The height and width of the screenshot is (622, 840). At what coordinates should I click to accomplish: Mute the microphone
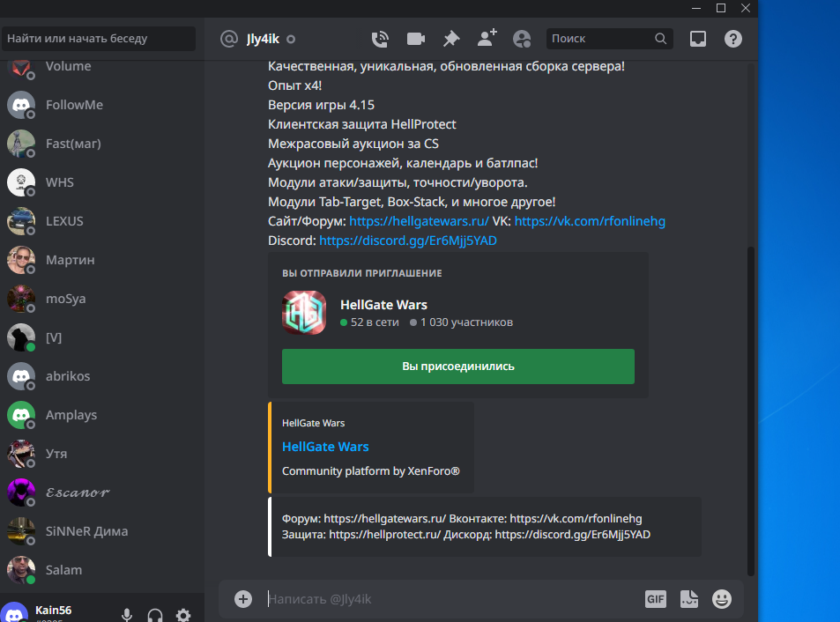coord(127,615)
